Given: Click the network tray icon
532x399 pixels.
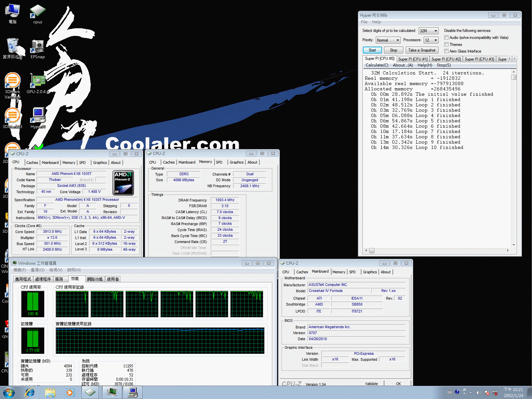Looking at the screenshot, I should 495,393.
